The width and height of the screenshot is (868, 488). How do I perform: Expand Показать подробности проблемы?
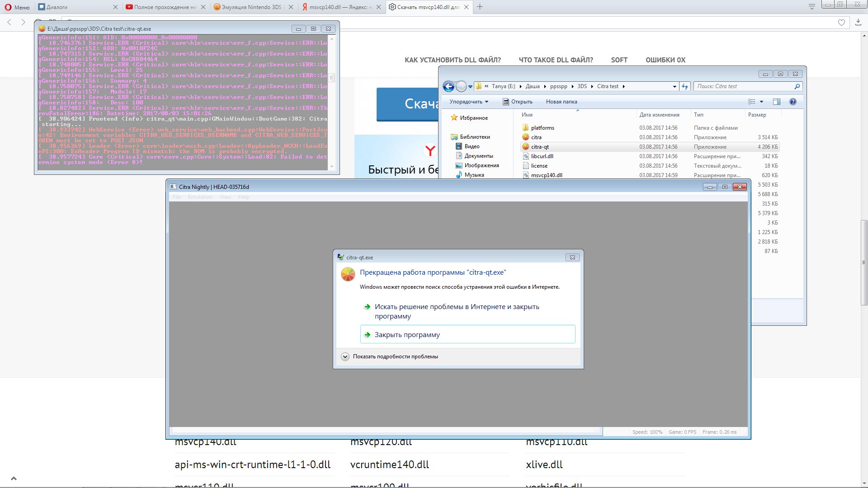tap(390, 357)
